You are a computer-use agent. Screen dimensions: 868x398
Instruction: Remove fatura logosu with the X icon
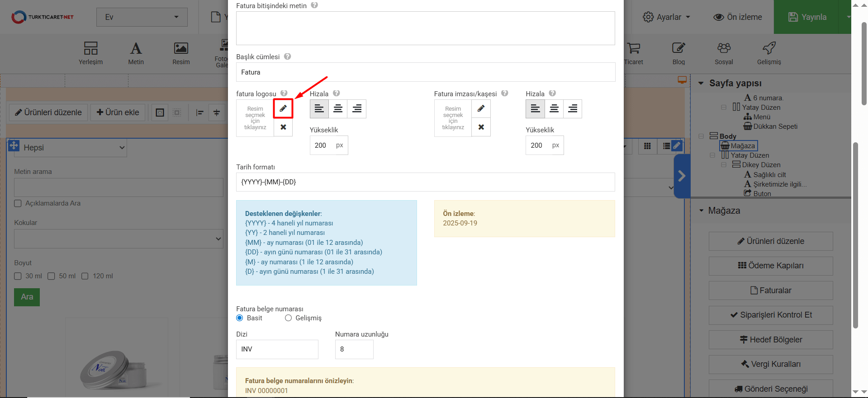tap(283, 127)
